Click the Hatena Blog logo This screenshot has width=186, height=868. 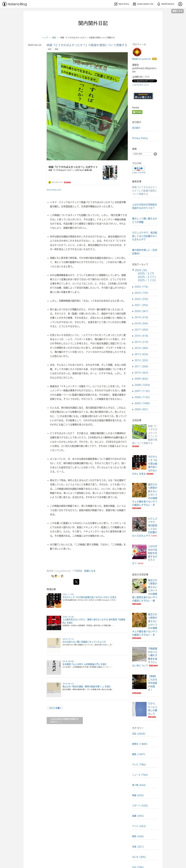tap(14, 4)
